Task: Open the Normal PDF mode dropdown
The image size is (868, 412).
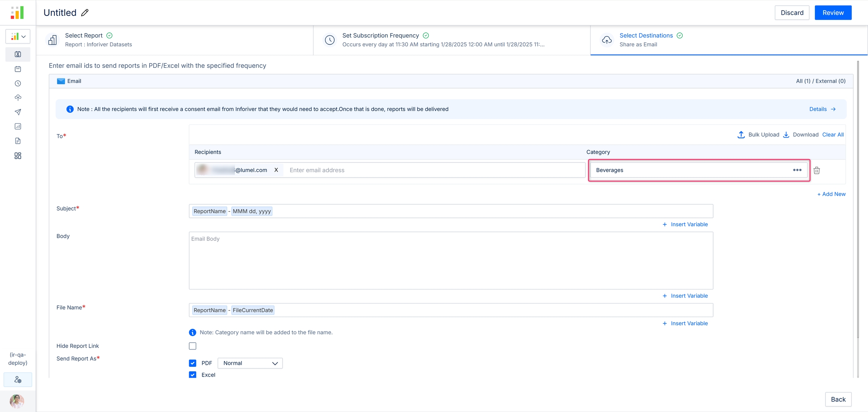Action: (250, 363)
